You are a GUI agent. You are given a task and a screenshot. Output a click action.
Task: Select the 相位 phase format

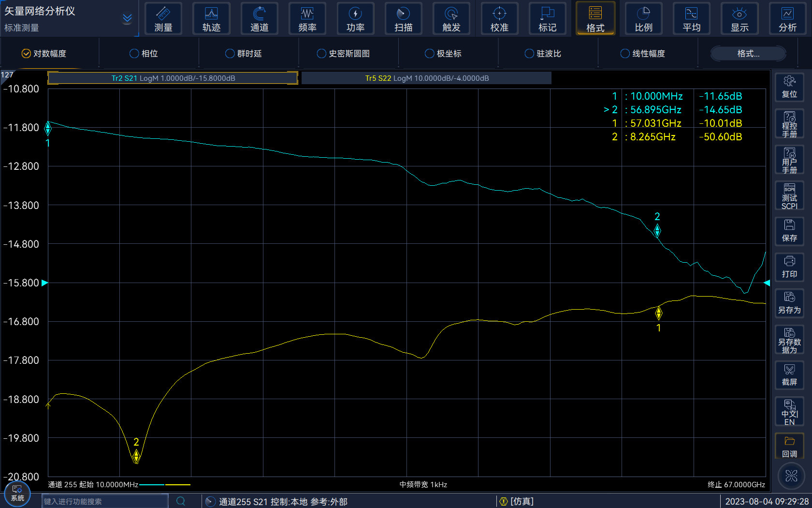click(x=144, y=54)
